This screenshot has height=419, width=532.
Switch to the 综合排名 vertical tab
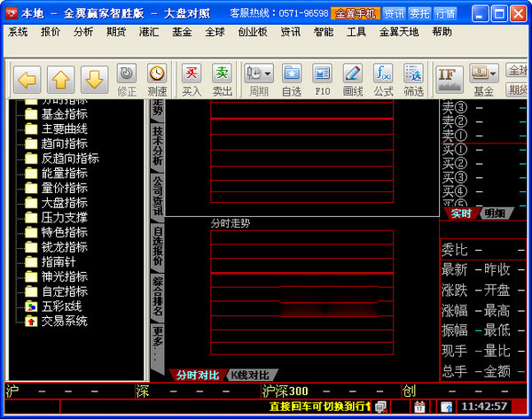coord(158,297)
